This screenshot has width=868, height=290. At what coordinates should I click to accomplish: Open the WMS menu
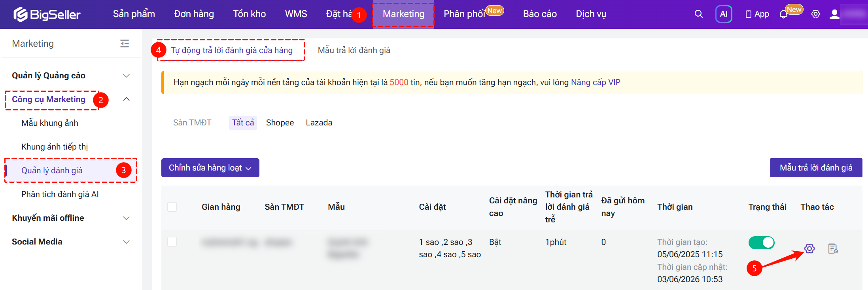tap(296, 14)
